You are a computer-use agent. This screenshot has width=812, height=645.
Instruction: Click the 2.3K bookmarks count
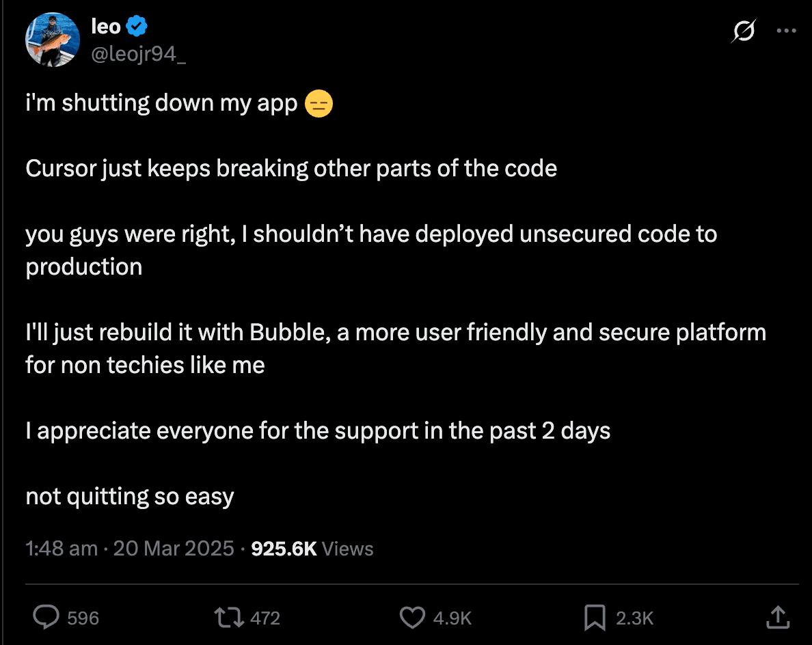pos(635,618)
